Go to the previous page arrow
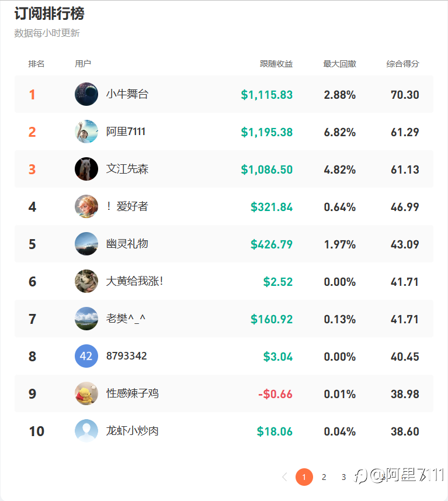This screenshot has width=448, height=501. (284, 477)
